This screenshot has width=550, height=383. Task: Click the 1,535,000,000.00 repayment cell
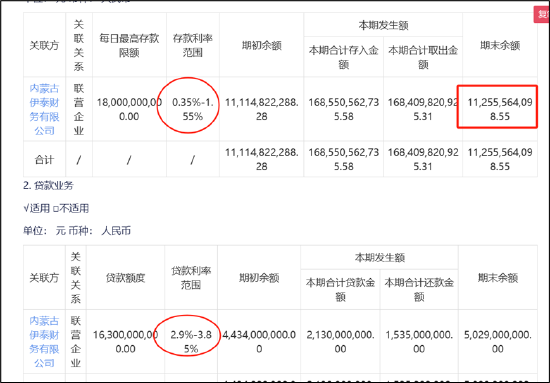click(x=419, y=342)
